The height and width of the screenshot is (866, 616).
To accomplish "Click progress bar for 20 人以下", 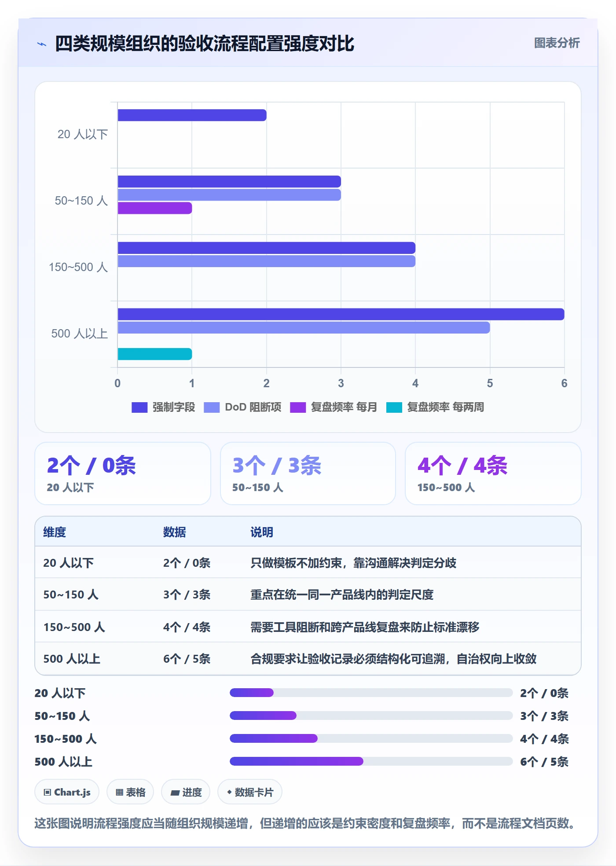I will (371, 693).
